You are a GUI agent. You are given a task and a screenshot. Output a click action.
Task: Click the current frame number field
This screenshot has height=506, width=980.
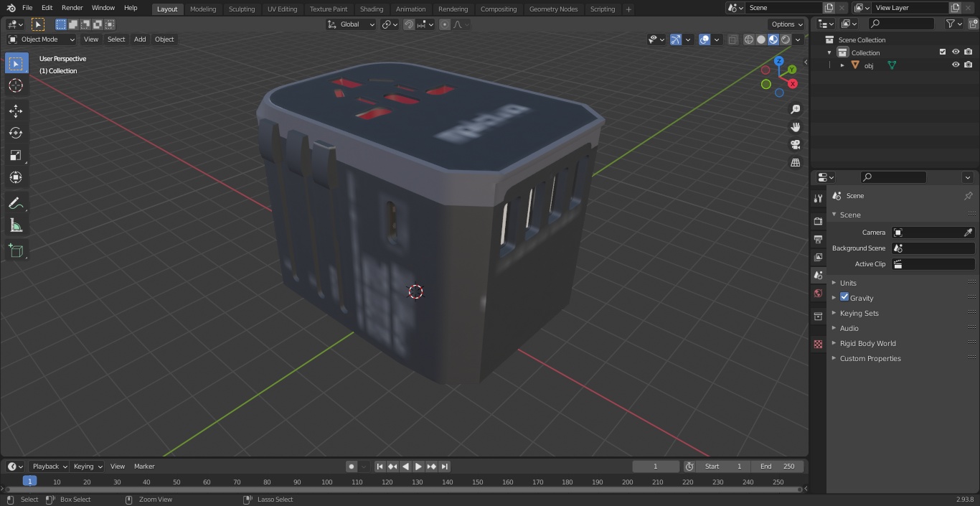656,467
